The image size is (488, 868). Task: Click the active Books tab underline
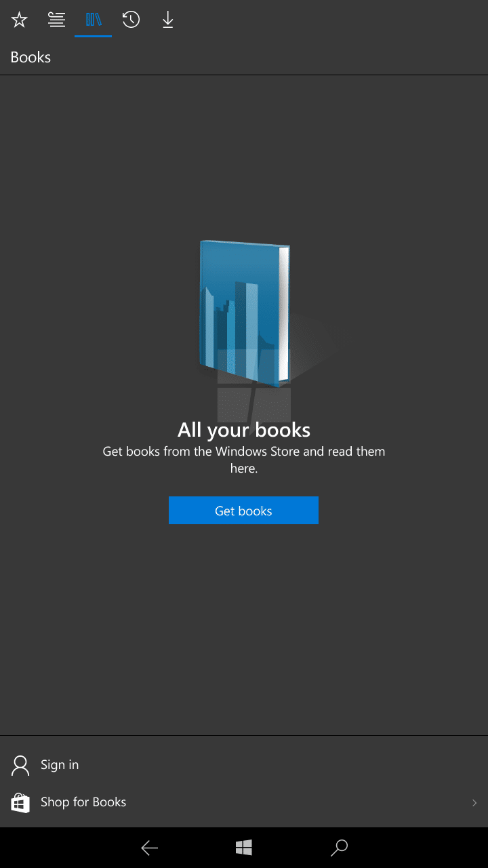coord(94,36)
